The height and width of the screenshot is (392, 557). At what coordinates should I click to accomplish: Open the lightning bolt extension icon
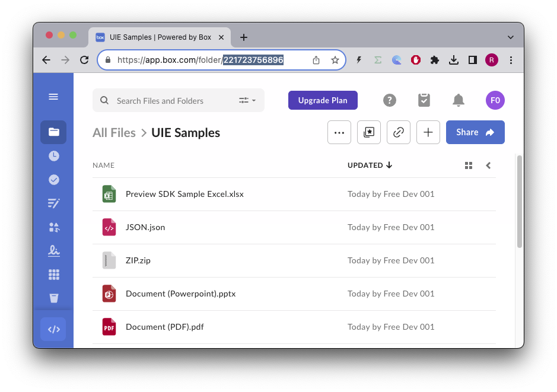[x=359, y=60]
